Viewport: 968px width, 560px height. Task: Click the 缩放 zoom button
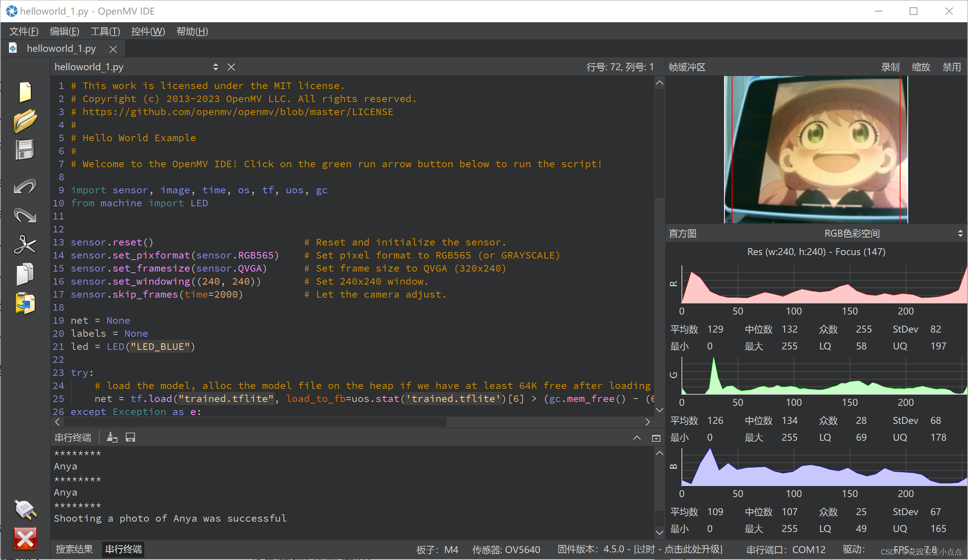pyautogui.click(x=921, y=67)
